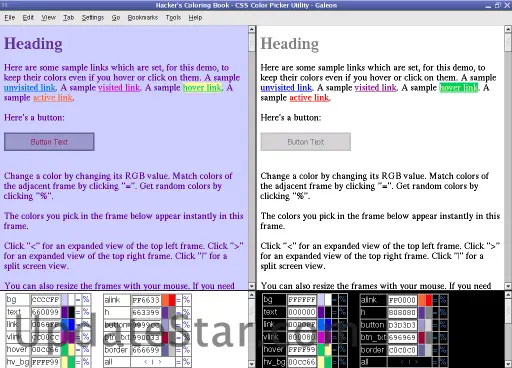Open the Bookmarks menu
Image resolution: width=512 pixels, height=368 pixels.
(143, 17)
